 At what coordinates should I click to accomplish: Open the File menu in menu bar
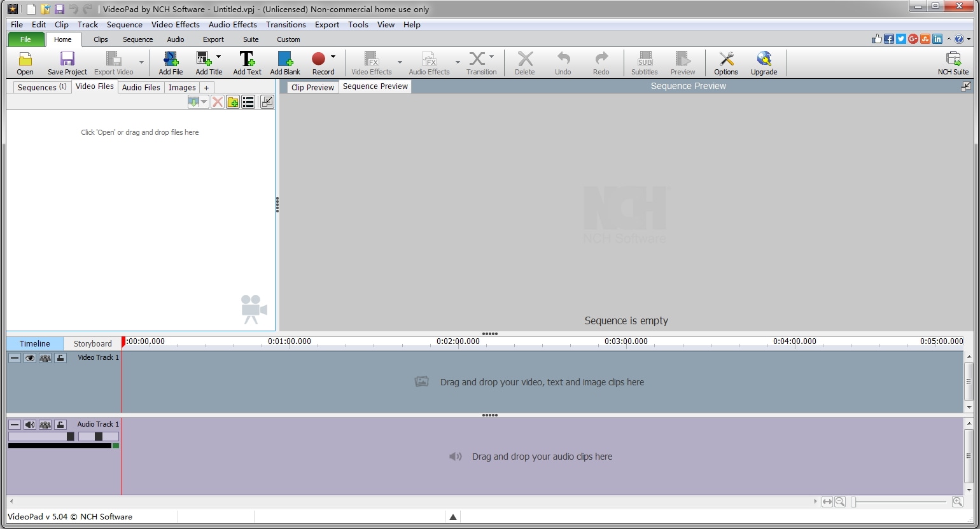(x=17, y=25)
